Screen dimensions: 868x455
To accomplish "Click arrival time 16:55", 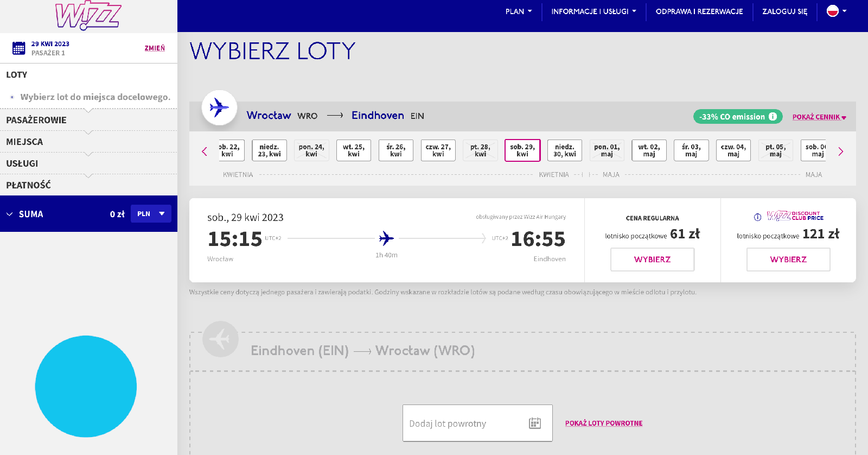I will point(538,239).
